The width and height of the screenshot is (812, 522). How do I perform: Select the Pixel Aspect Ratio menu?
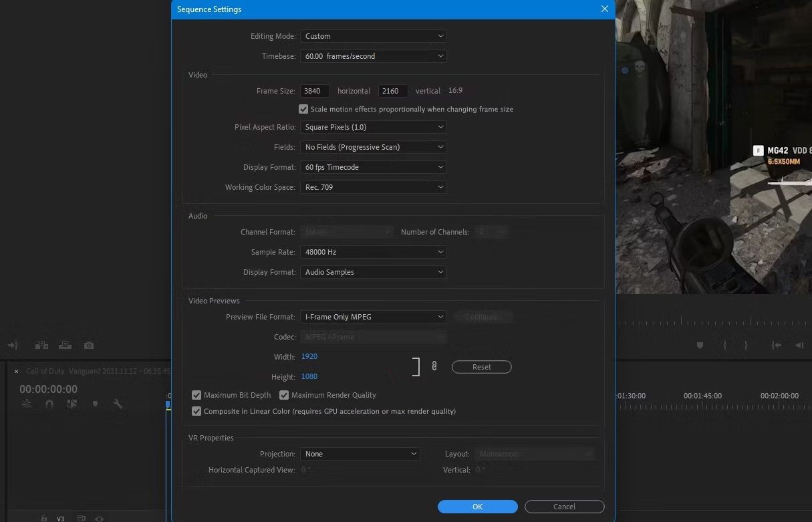click(373, 127)
